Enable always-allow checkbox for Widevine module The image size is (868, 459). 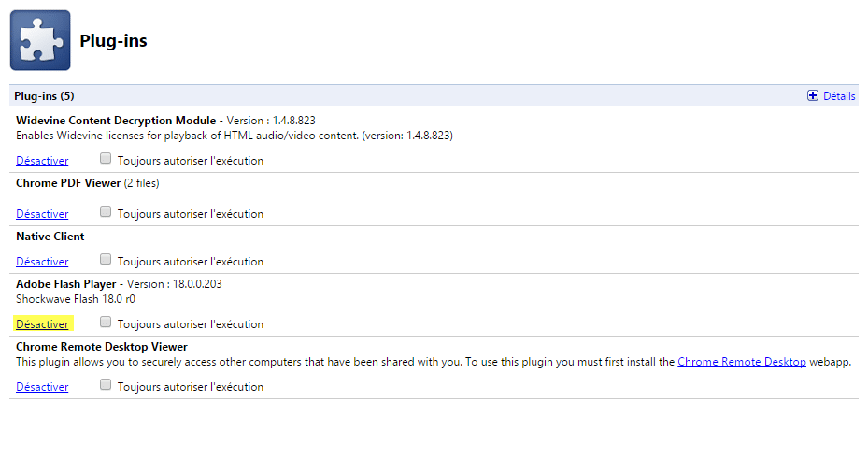tap(106, 159)
